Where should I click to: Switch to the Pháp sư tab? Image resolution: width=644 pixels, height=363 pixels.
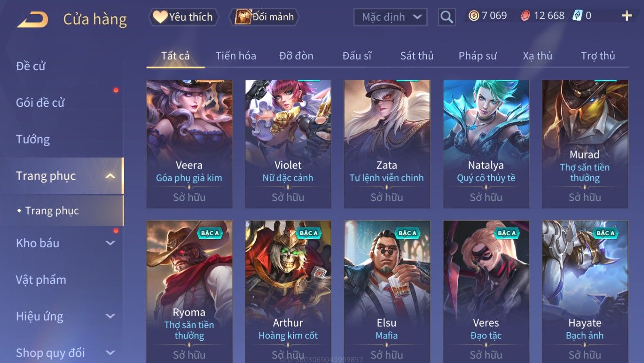click(x=477, y=56)
